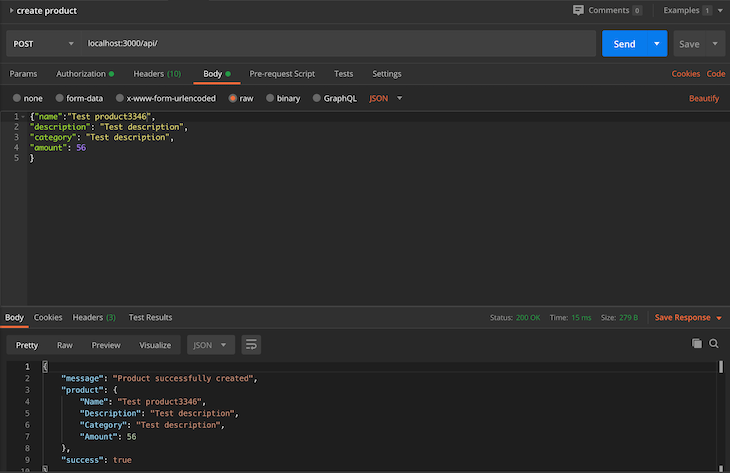The width and height of the screenshot is (730, 473).
Task: Click Beautify to format the body
Action: point(704,98)
